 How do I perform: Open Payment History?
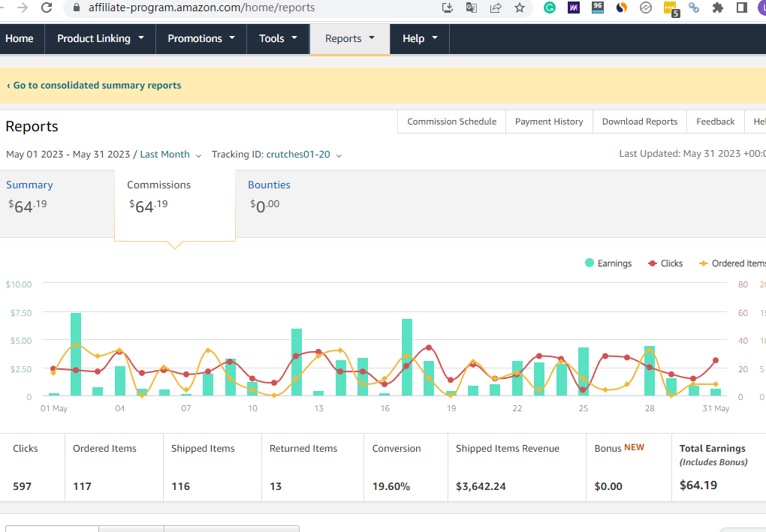[549, 122]
